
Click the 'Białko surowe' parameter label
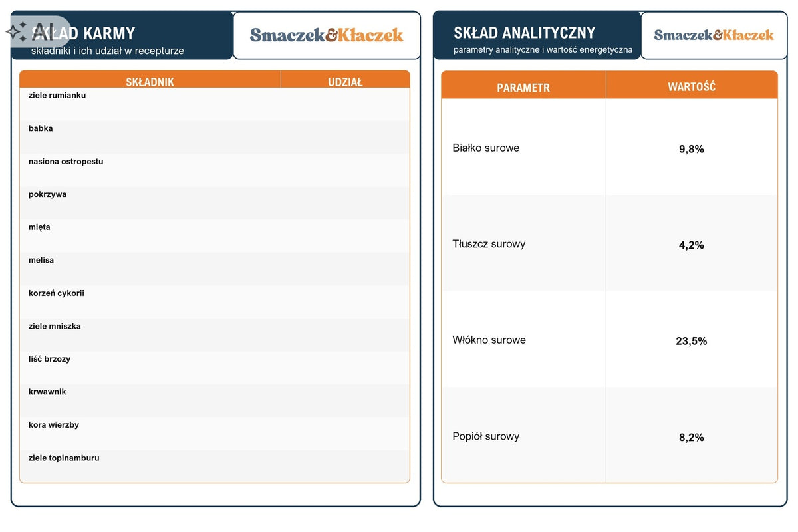(x=486, y=148)
